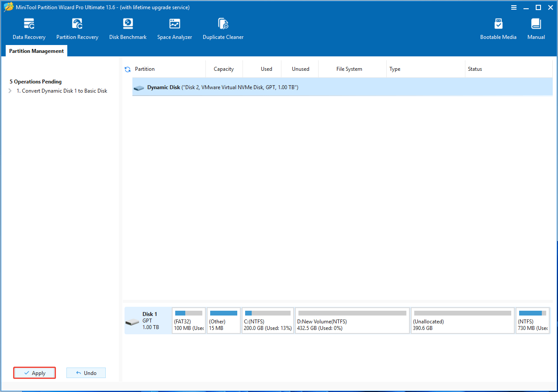Screen dimensions: 558x392
Task: Close MiniTool Partition Wizard
Action: click(x=550, y=7)
